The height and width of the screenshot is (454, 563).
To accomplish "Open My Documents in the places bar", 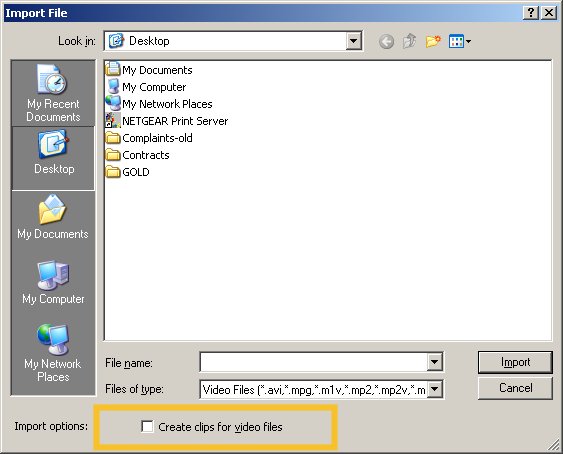I will click(x=53, y=217).
